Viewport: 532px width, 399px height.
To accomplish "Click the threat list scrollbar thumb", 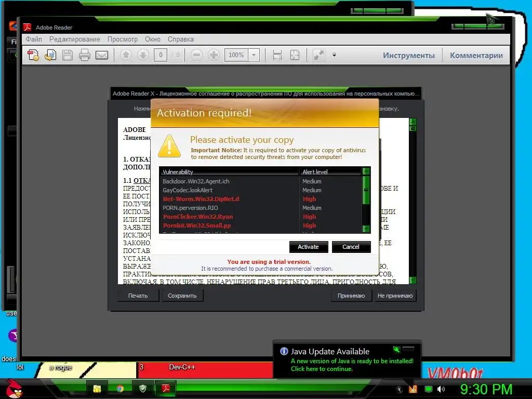I will (x=366, y=190).
